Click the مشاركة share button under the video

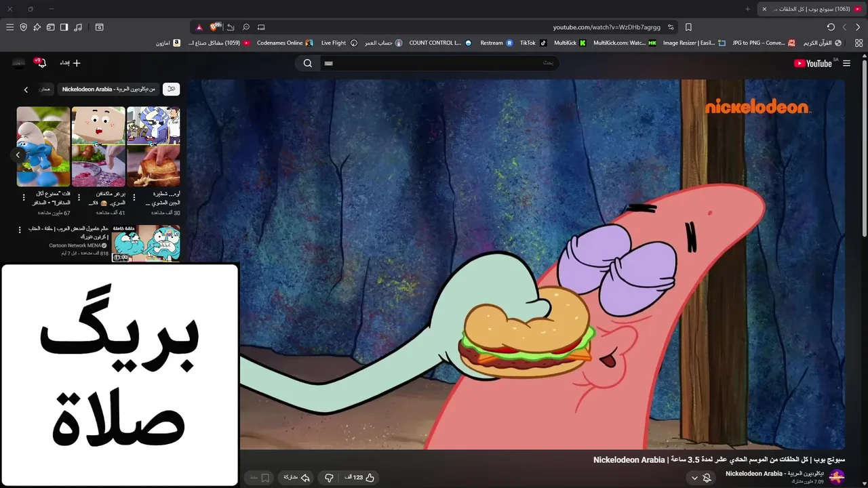click(x=296, y=477)
